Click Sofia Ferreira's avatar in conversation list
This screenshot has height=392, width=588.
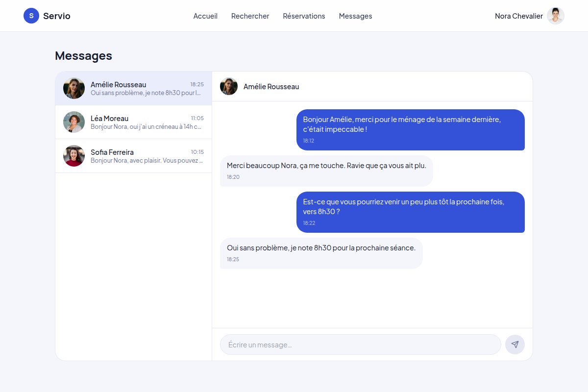click(74, 156)
